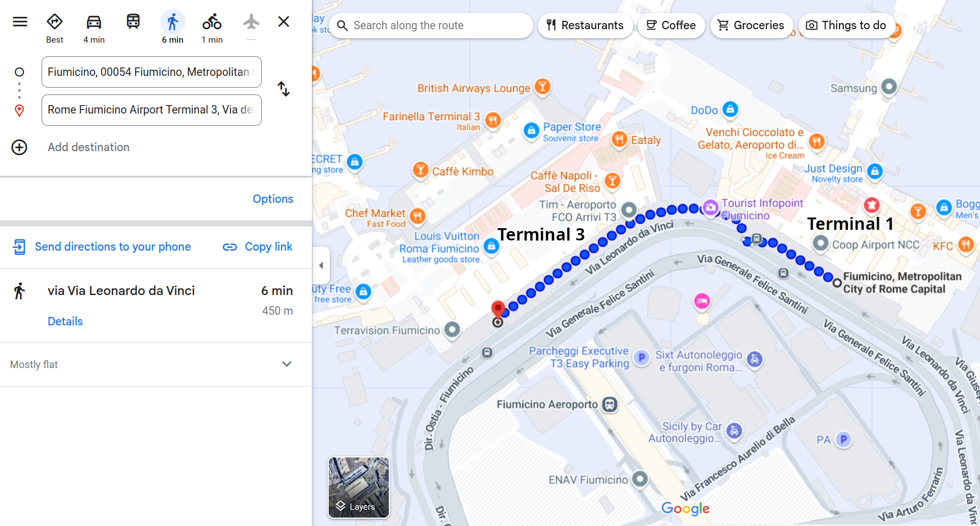Open route Options
Image resolution: width=980 pixels, height=526 pixels.
pos(273,199)
